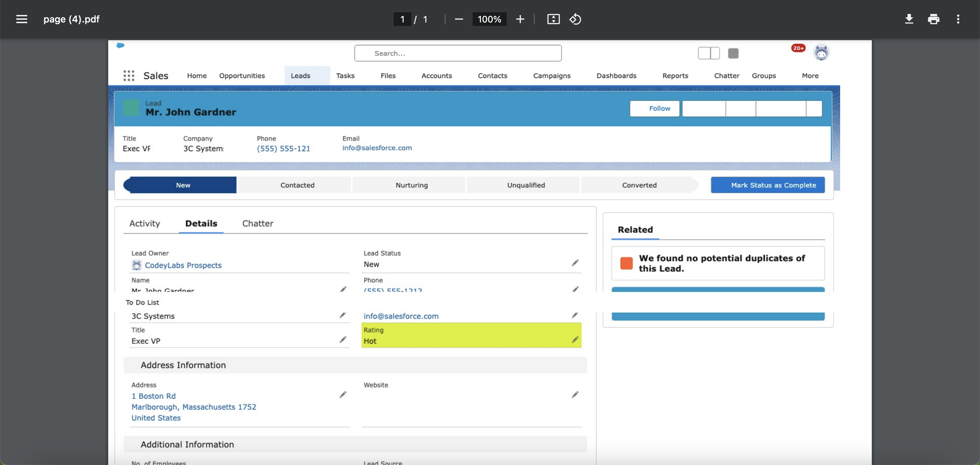The width and height of the screenshot is (980, 465).
Task: Open the Groups nav tab
Action: click(764, 75)
